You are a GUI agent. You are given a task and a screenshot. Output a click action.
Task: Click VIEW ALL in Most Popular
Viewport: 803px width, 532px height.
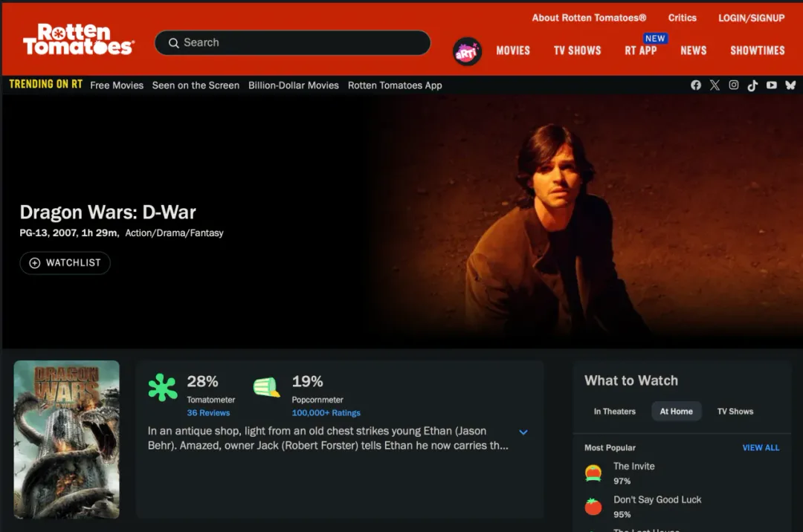[x=761, y=447]
